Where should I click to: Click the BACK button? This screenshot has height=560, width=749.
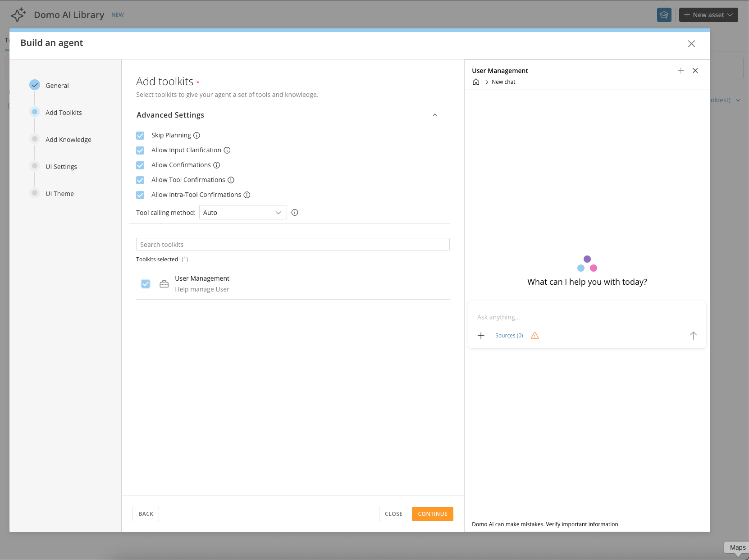(146, 514)
